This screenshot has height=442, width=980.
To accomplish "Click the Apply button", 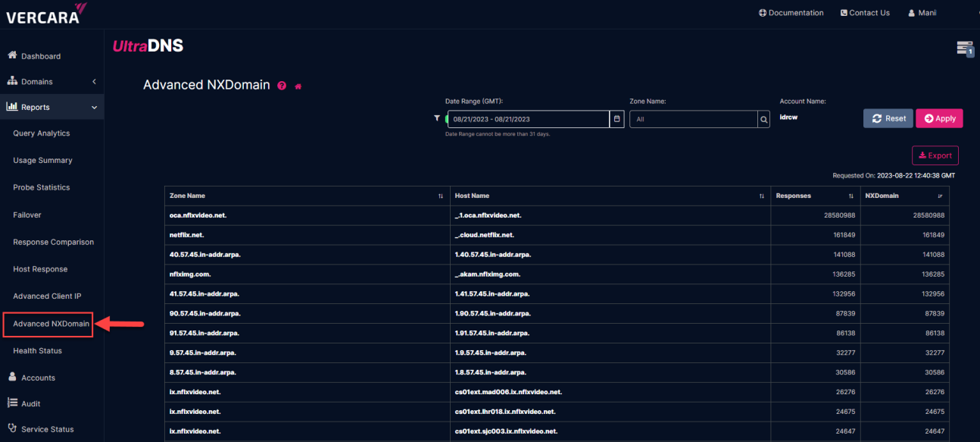I will pyautogui.click(x=939, y=118).
